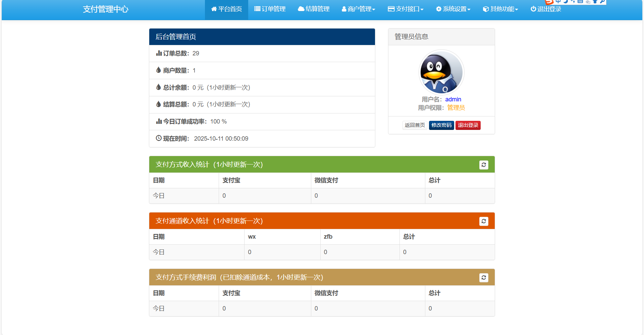644x335 pixels.
Task: Toggle the Sogou 中 language mode icon
Action: pyautogui.click(x=558, y=1)
